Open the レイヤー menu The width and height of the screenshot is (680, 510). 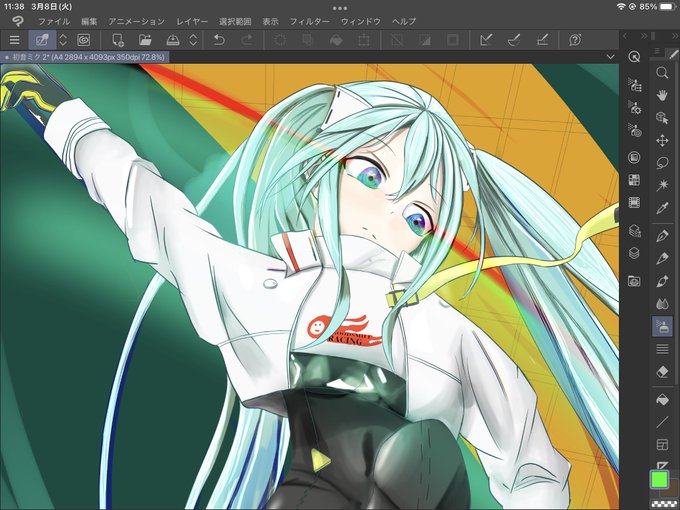click(x=192, y=21)
